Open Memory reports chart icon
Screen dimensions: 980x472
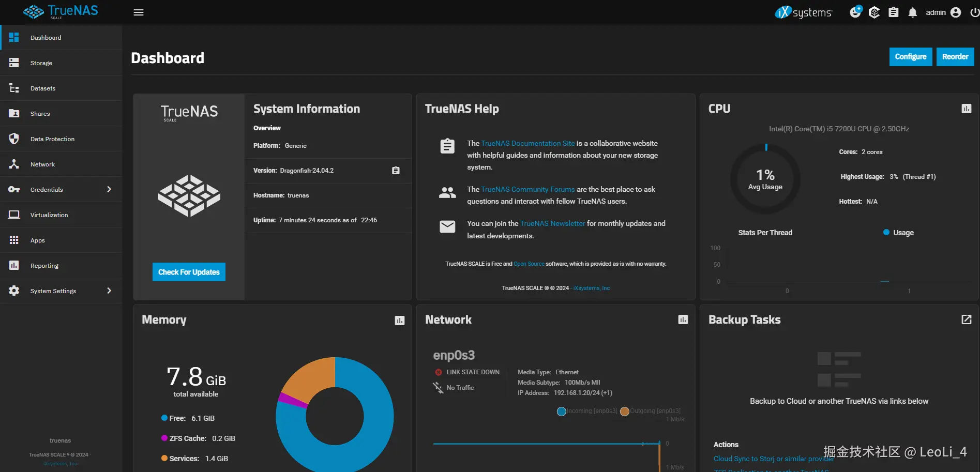tap(400, 321)
